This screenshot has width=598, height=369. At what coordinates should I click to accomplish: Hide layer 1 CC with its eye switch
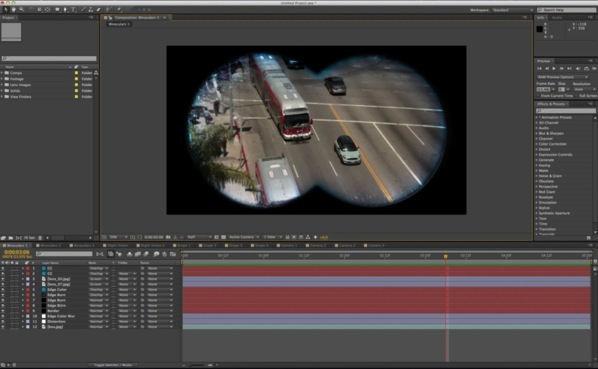point(3,268)
